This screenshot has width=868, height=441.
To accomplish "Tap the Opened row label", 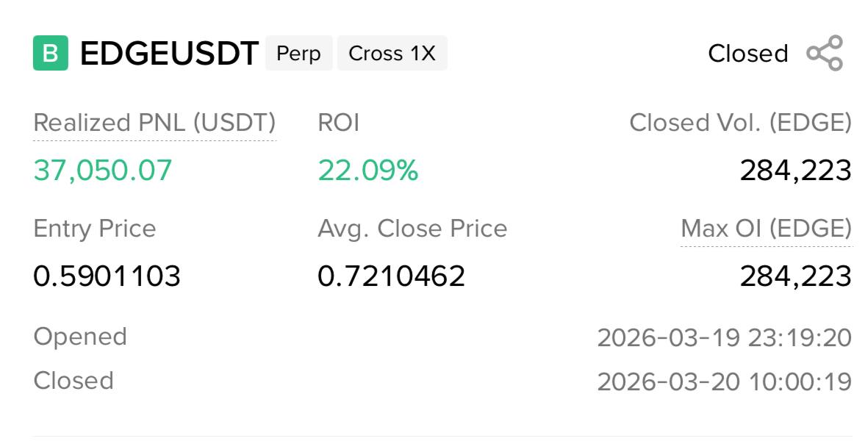I will click(80, 337).
